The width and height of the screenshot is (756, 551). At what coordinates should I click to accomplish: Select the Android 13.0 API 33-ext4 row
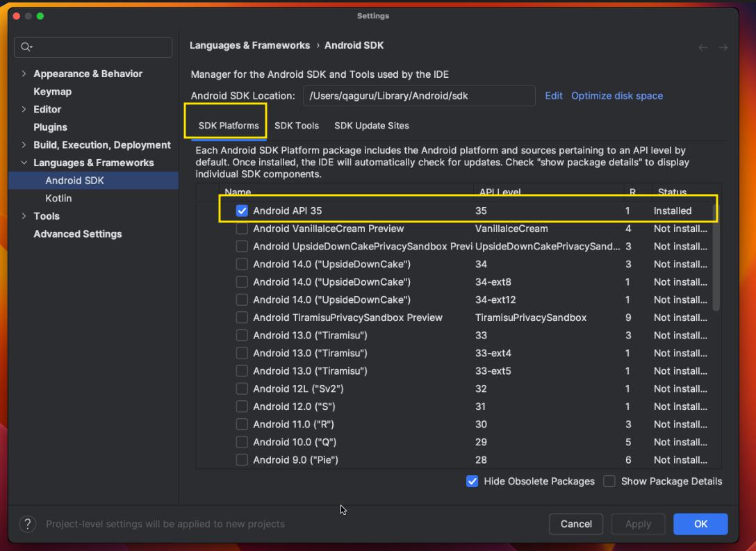pyautogui.click(x=459, y=353)
